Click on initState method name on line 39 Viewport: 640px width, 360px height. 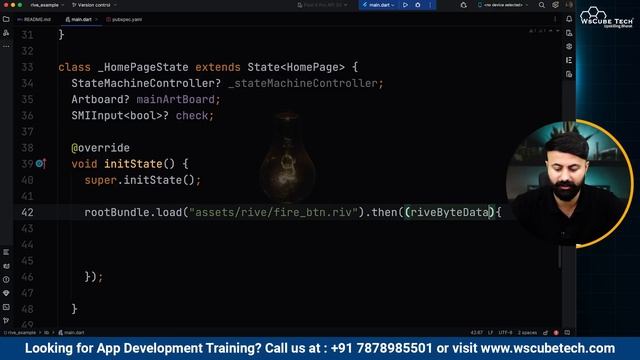click(x=133, y=164)
